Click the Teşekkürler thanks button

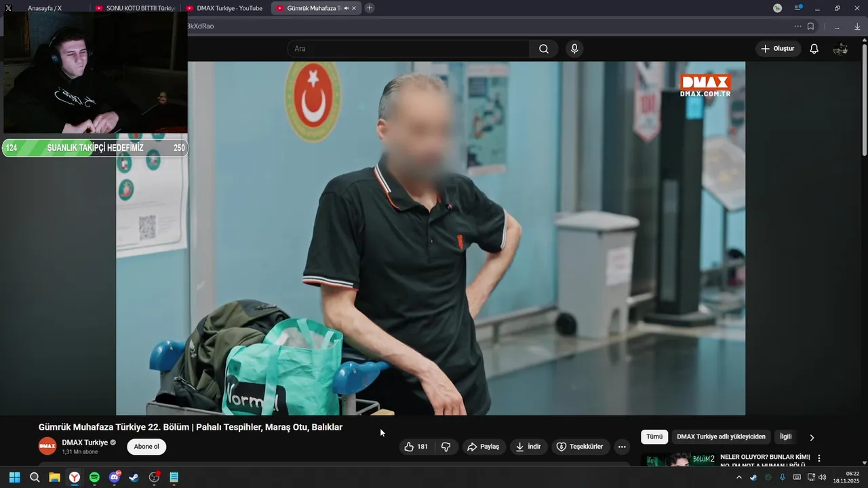tap(580, 447)
